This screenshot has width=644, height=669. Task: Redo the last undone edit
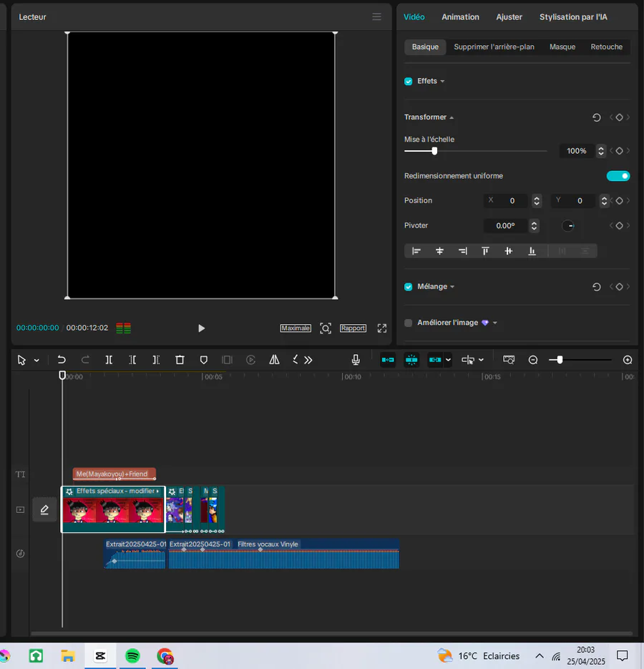point(85,360)
